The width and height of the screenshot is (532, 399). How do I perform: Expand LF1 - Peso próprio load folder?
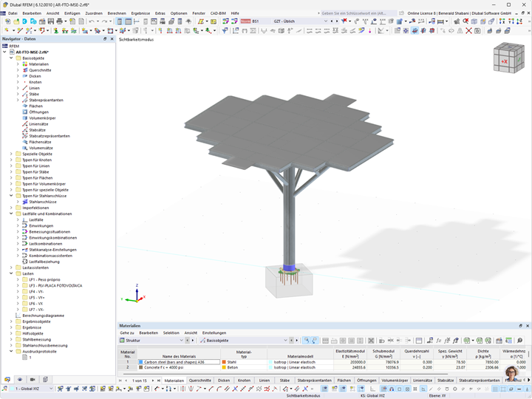point(18,279)
